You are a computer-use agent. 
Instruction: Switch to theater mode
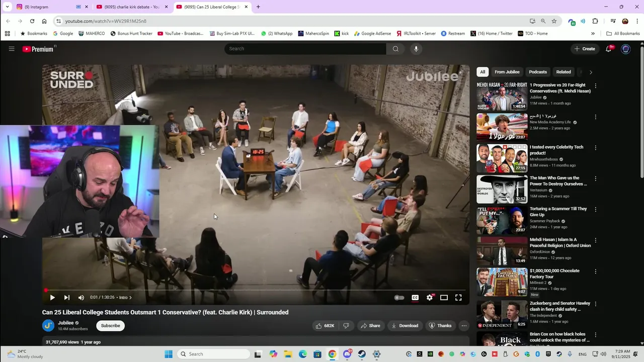(444, 298)
